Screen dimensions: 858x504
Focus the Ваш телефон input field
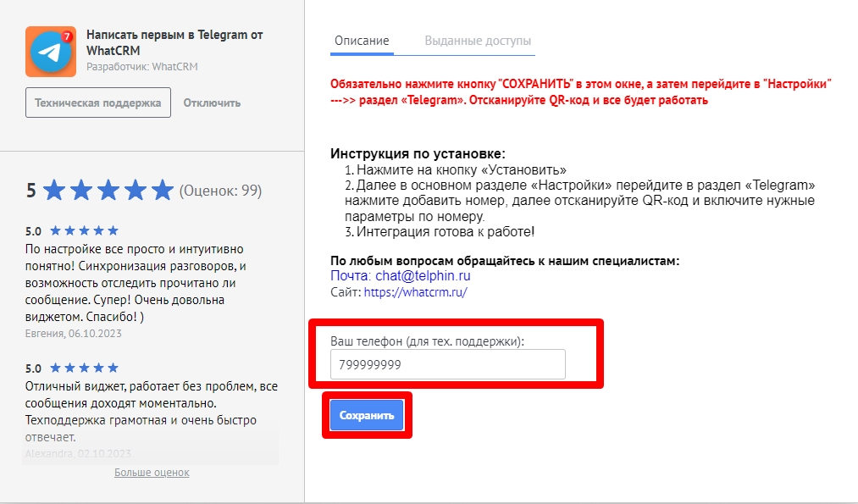point(447,365)
